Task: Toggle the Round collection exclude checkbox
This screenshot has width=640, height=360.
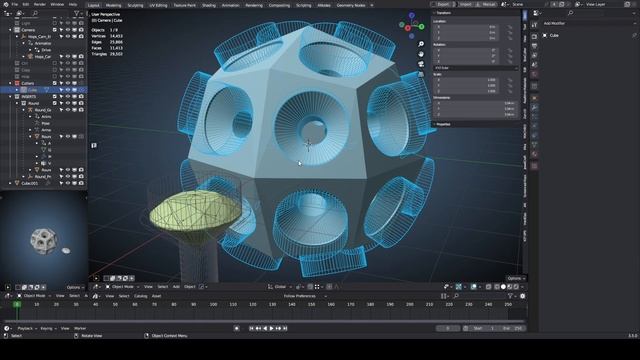Action: tap(54, 103)
